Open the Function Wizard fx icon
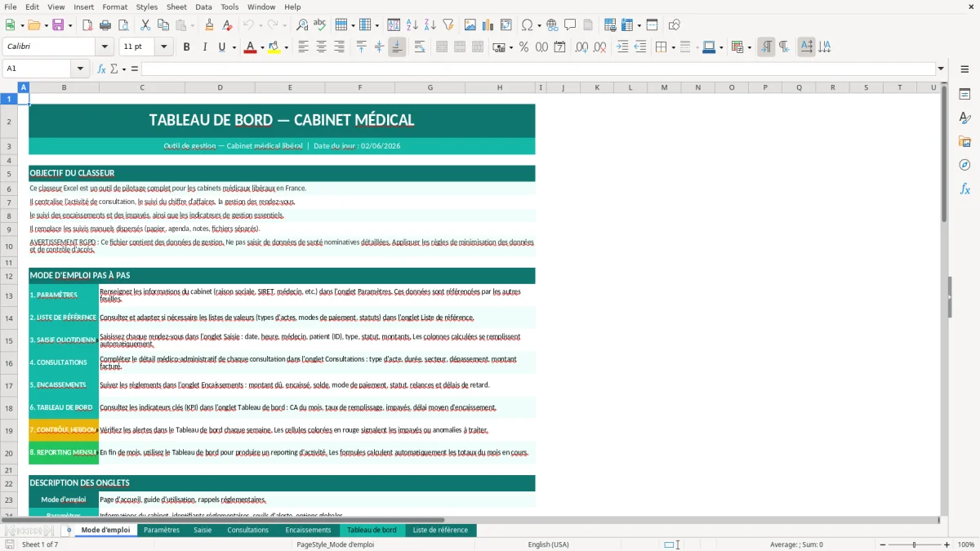 102,69
